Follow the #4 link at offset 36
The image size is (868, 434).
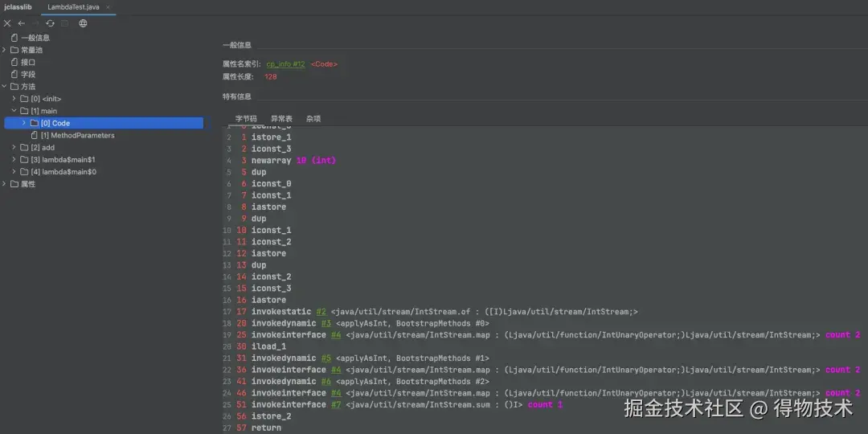pos(335,370)
